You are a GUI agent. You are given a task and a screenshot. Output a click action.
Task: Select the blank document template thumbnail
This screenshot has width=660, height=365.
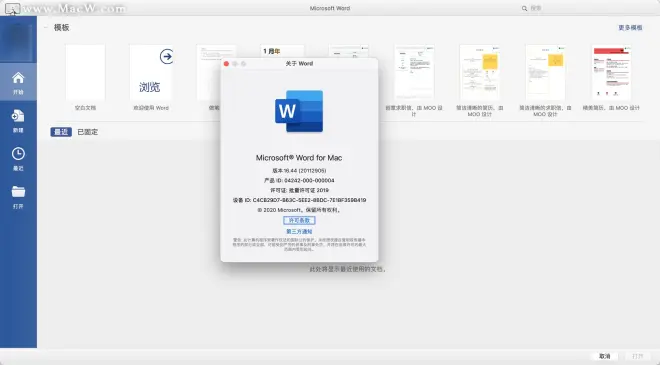85,72
